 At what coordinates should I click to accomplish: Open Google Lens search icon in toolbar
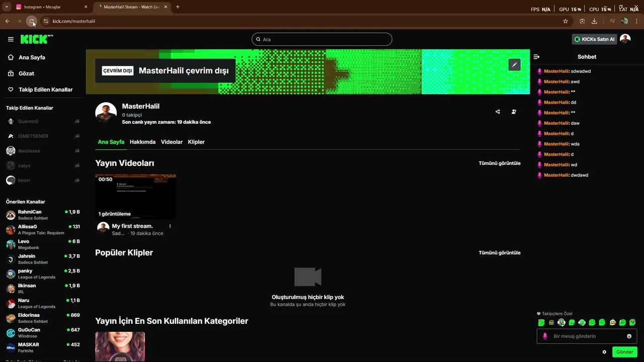coord(582,21)
